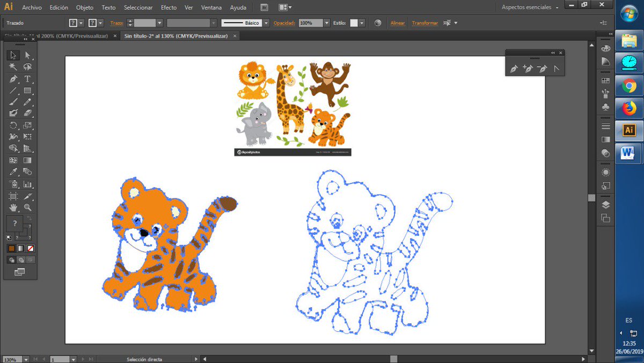The height and width of the screenshot is (363, 644).
Task: Click the Transformar link in control bar
Action: click(425, 23)
